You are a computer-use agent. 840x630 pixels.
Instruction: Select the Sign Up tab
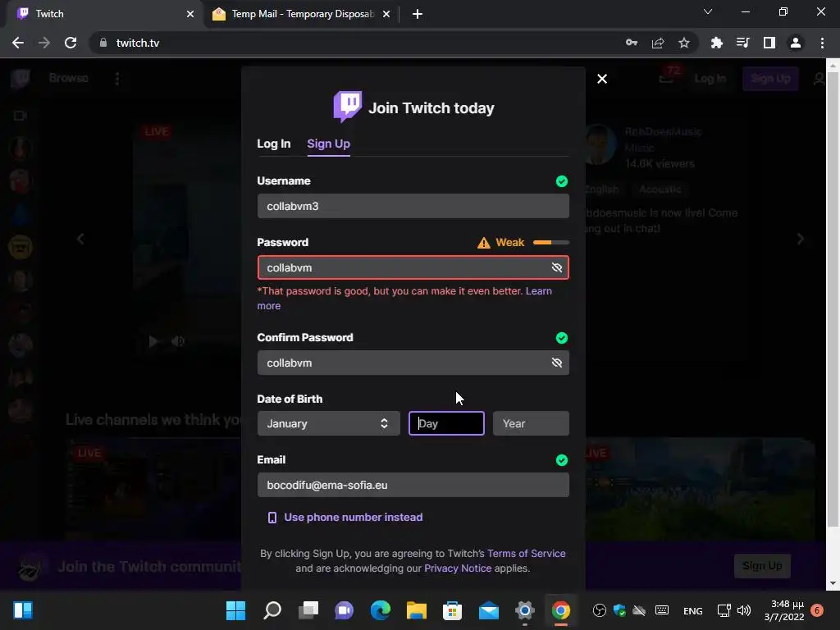click(x=328, y=144)
